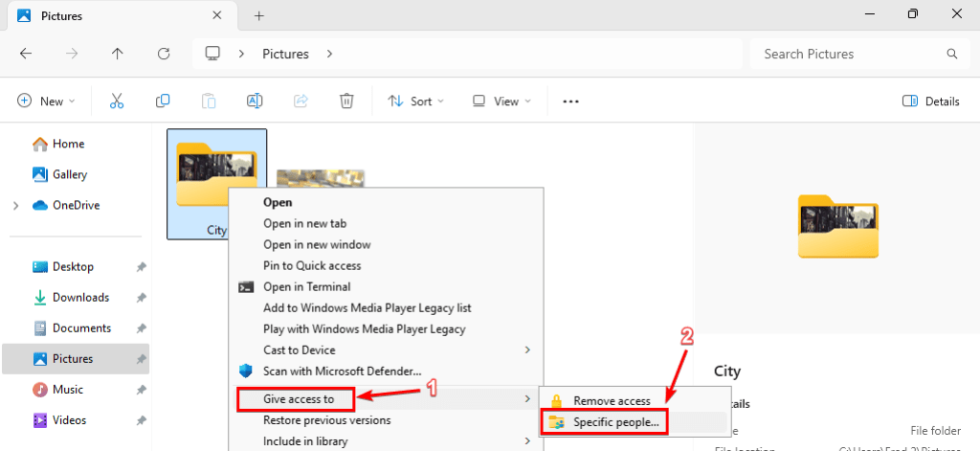Unpin Downloads via its pin icon
This screenshot has width=980, height=451.
(x=142, y=298)
